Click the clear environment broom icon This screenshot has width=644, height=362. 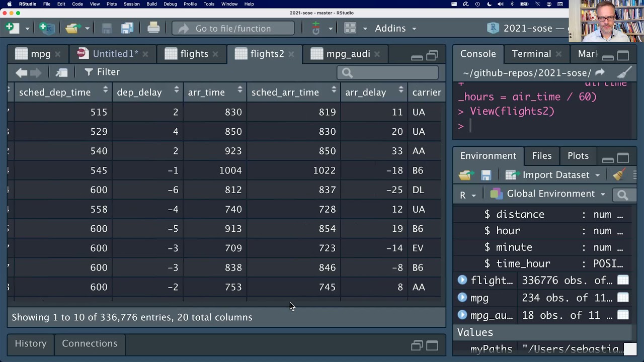point(619,174)
